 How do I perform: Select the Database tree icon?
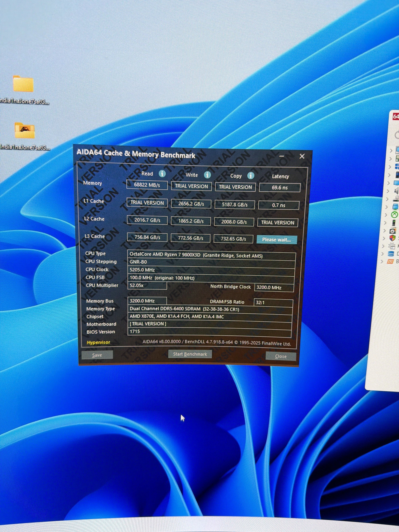[391, 254]
